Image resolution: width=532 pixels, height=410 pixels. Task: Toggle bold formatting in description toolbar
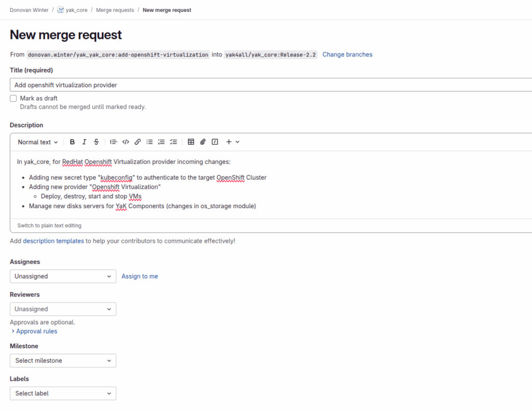pyautogui.click(x=72, y=142)
